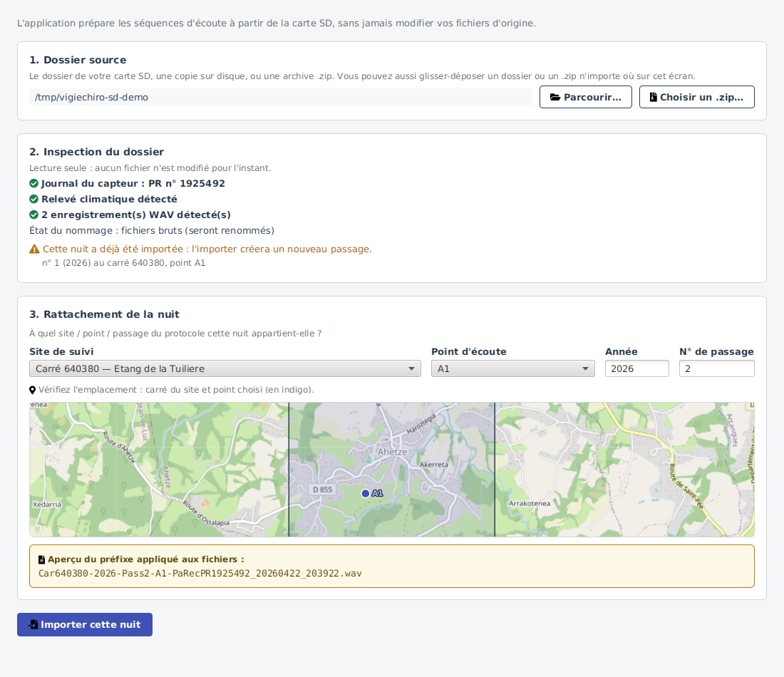This screenshot has height=677, width=784.
Task: Focus the N° de passage field
Action: point(716,368)
